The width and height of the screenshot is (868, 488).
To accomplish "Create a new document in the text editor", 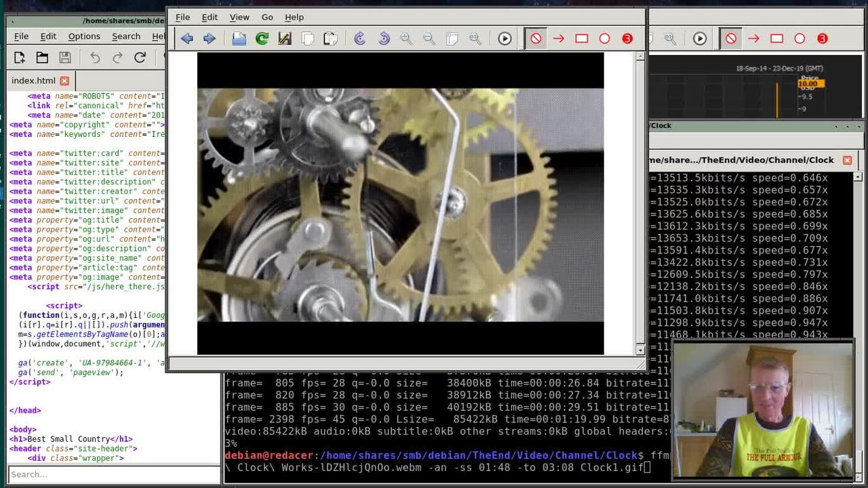I will pyautogui.click(x=20, y=58).
